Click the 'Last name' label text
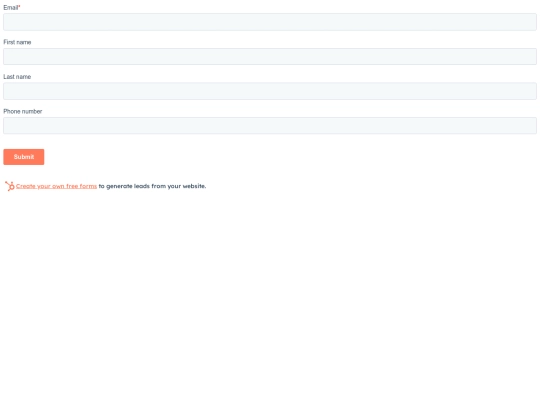Viewport: 540px width, 405px height. [x=17, y=77]
